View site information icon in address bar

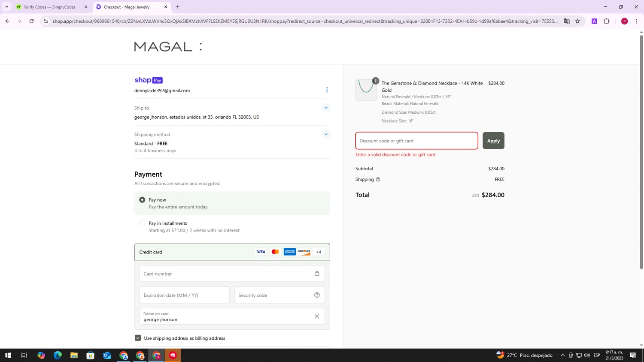click(x=46, y=21)
